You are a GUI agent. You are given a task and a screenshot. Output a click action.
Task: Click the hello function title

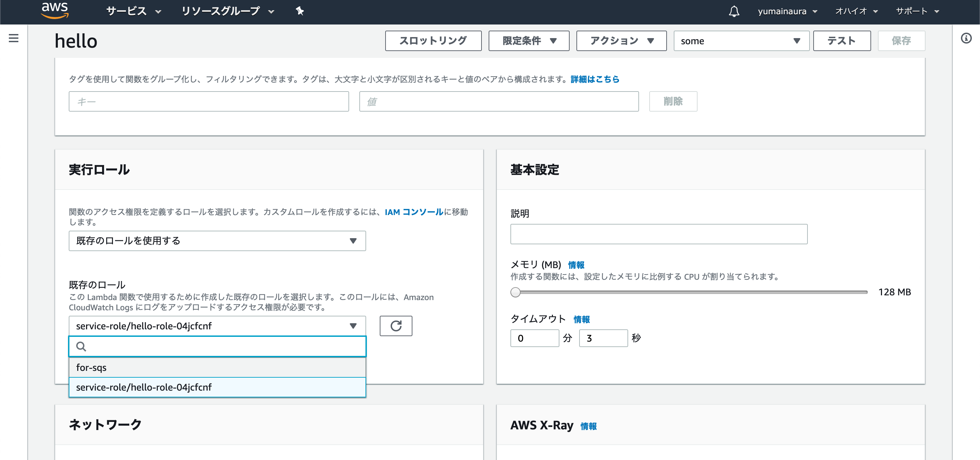tap(76, 41)
